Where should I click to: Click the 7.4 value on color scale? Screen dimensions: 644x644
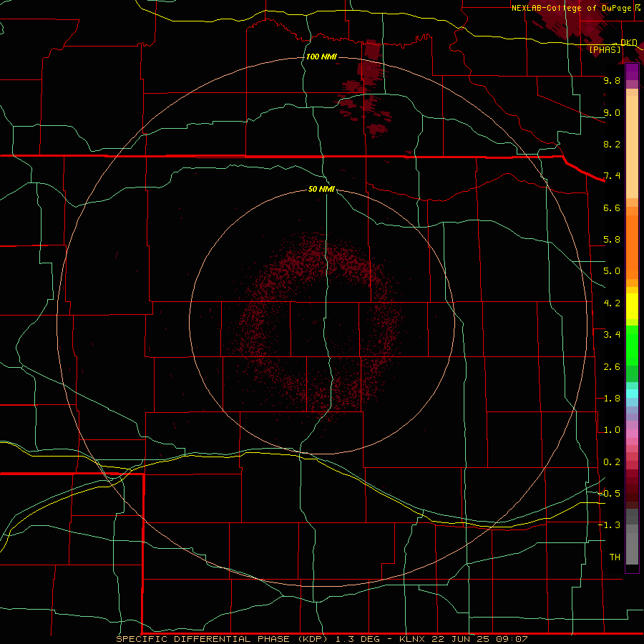tap(612, 176)
